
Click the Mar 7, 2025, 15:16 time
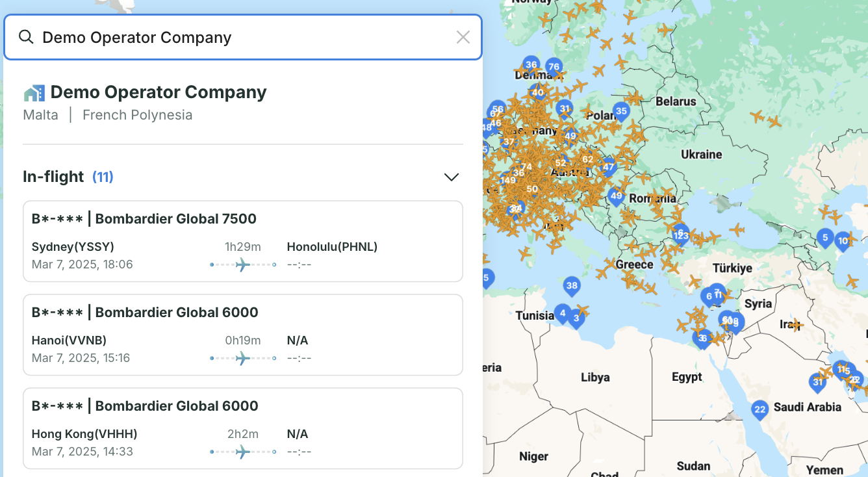point(81,358)
